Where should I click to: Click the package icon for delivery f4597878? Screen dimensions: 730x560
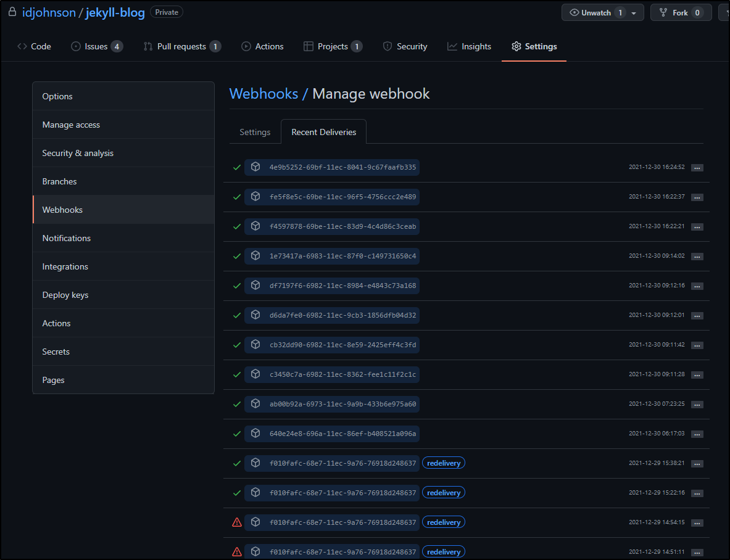[x=255, y=226]
